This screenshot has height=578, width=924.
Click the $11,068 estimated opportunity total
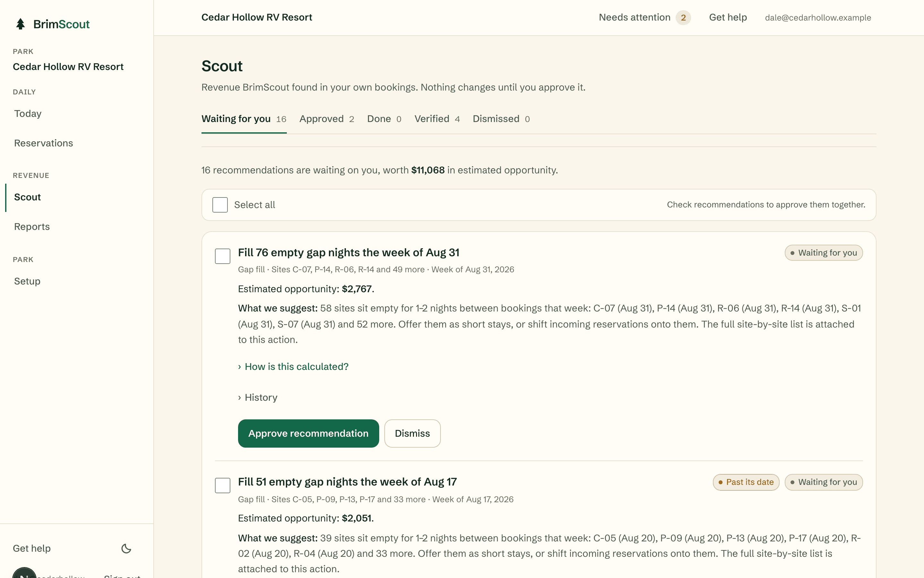[428, 170]
